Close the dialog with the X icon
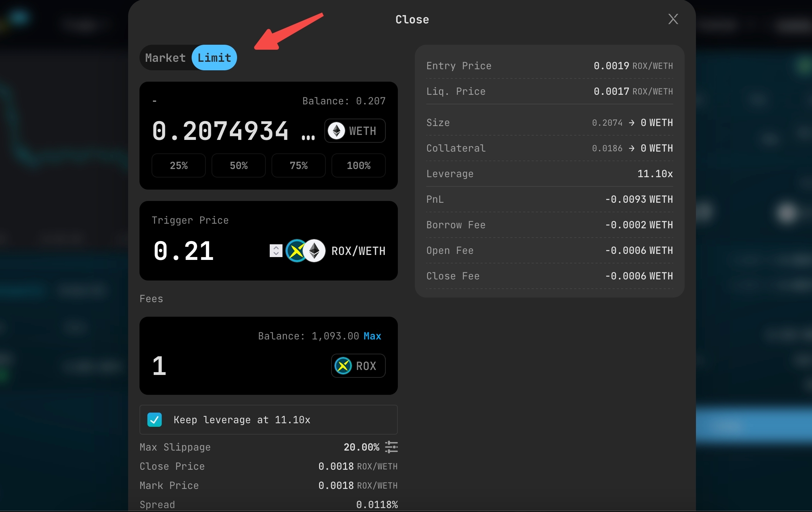Screen dimensions: 812x512 coord(673,19)
